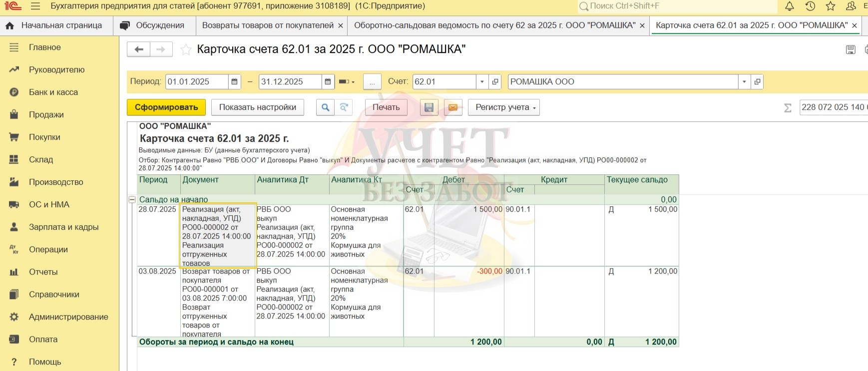Open the notifications bell icon
The image size is (868, 371).
(790, 6)
